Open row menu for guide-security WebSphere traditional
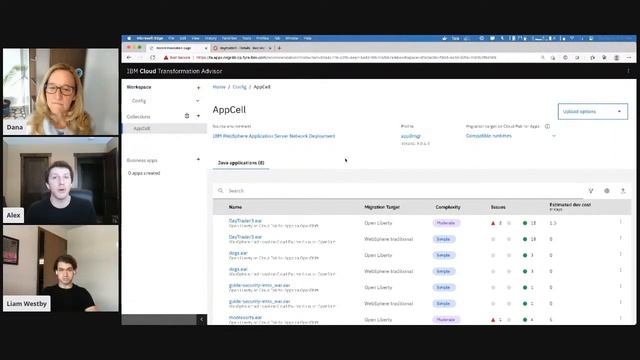Screen dimensions: 640x360 point(620,303)
